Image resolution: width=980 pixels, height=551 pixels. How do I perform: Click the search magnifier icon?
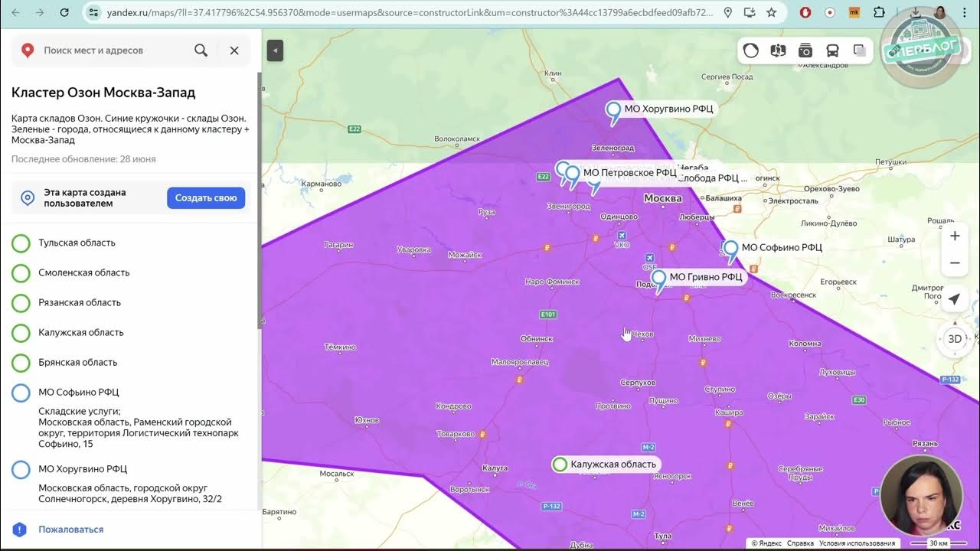pos(201,51)
